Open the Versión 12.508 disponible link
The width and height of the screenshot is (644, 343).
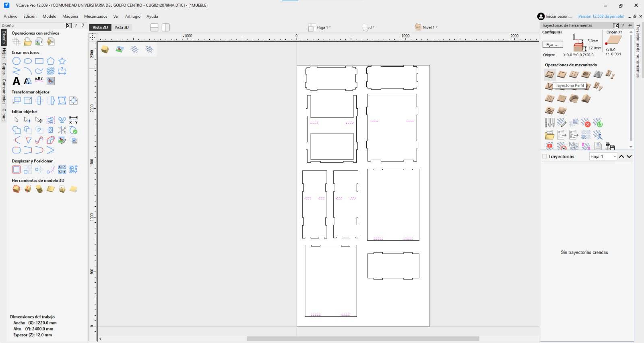(601, 16)
